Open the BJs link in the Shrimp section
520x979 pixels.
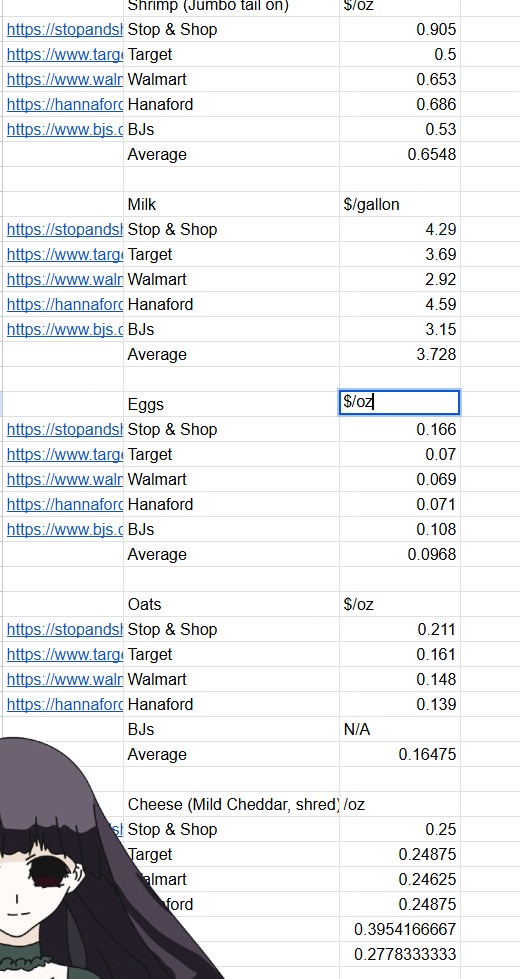(x=65, y=129)
